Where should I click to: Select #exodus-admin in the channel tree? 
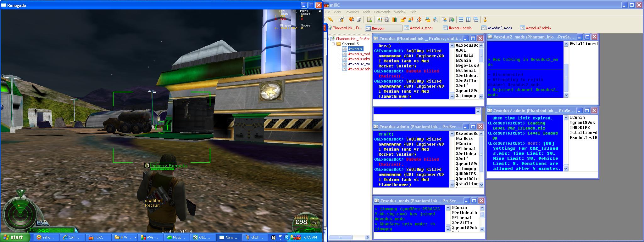pos(358,59)
